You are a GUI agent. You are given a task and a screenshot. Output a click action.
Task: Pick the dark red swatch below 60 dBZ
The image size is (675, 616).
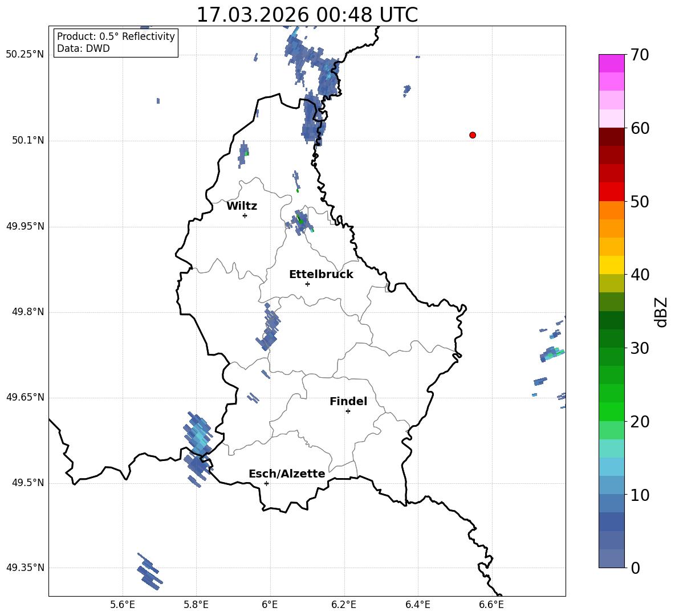point(612,137)
